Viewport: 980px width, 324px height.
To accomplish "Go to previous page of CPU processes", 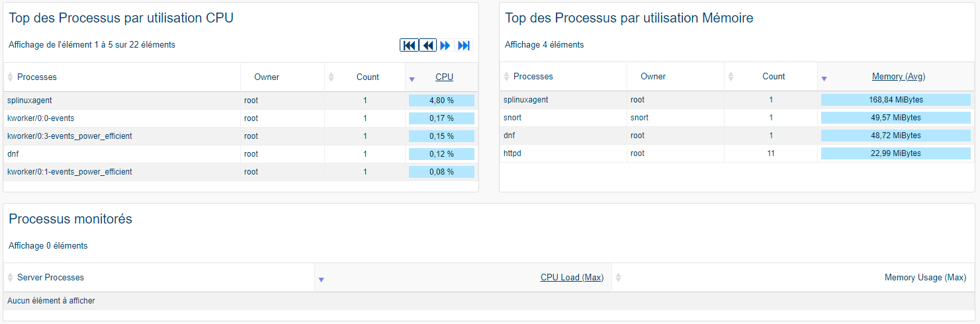I will pyautogui.click(x=428, y=45).
